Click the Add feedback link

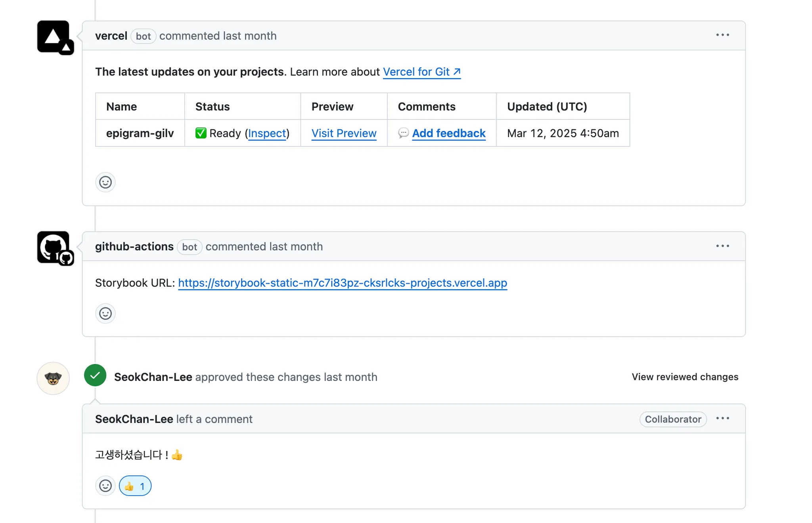(x=448, y=133)
